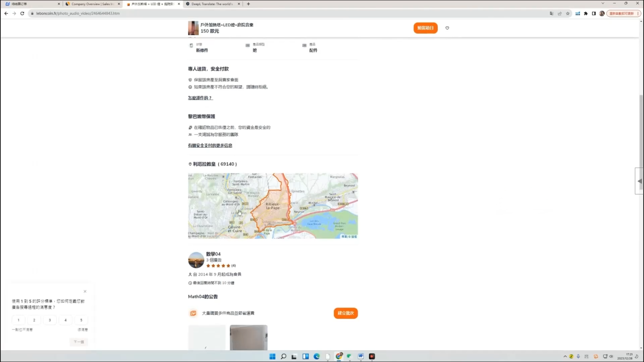Open the 怎麼運作的 link
Screen dimensions: 644x362
coord(200,98)
